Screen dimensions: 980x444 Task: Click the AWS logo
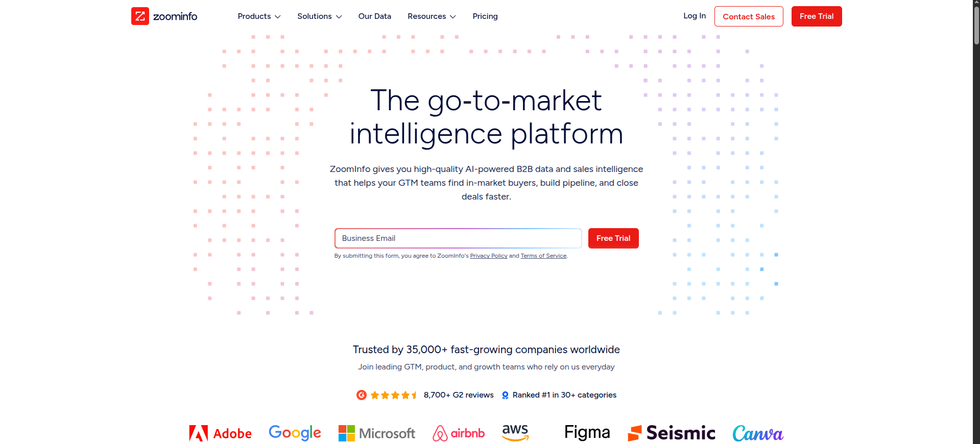click(x=515, y=432)
